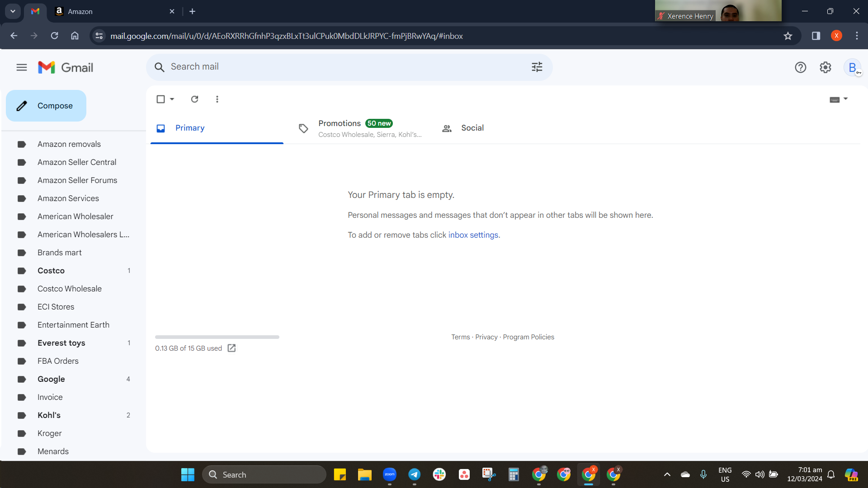Open the Google label with 4 unread
868x488 pixels.
51,379
